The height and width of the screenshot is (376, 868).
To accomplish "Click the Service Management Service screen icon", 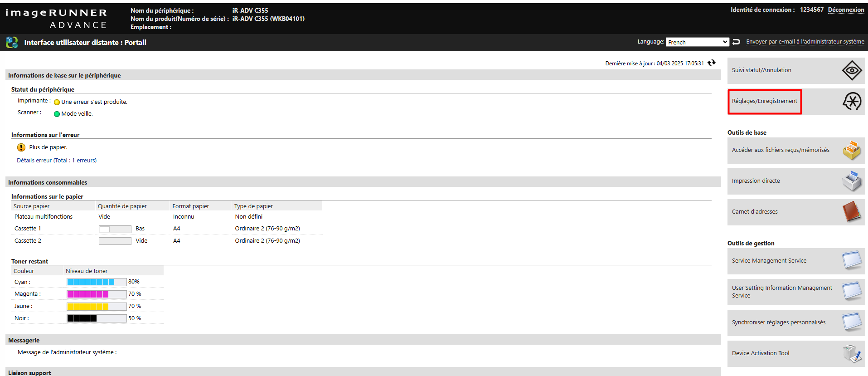I will pyautogui.click(x=852, y=261).
